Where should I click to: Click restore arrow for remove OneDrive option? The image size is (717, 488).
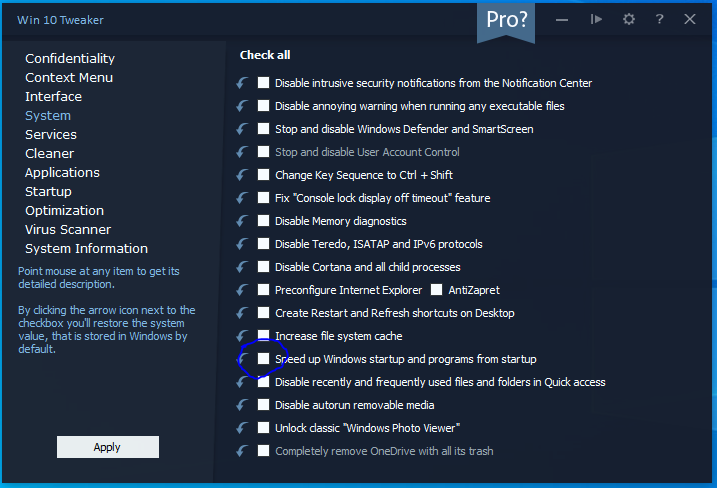pos(242,451)
